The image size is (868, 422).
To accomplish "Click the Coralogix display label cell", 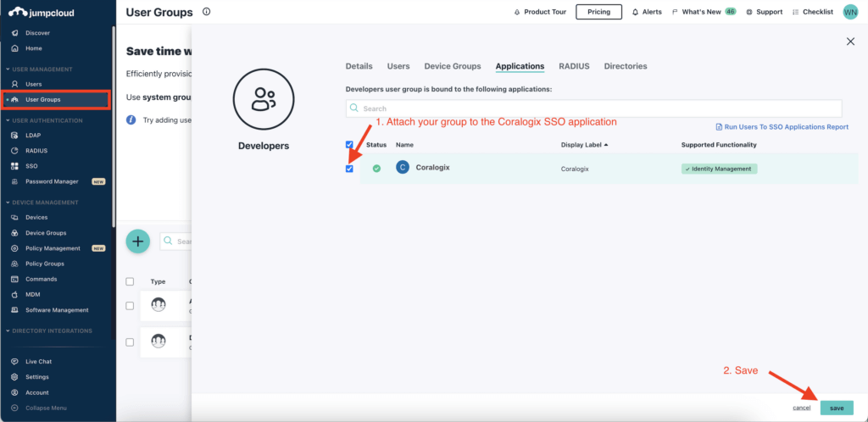I will click(575, 169).
